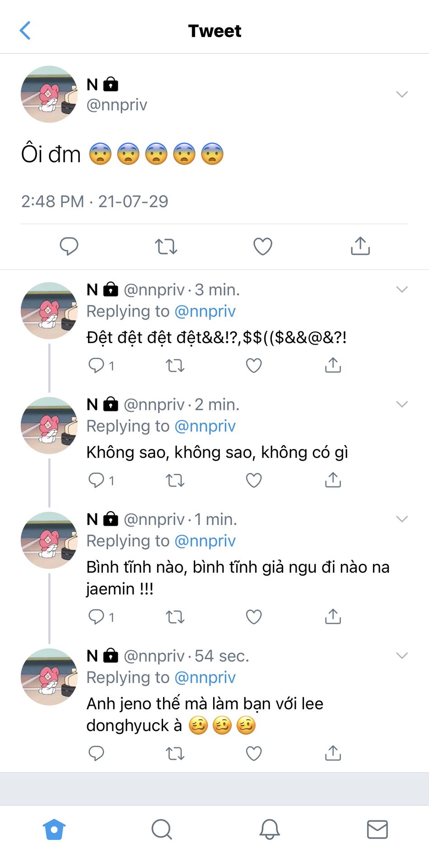Image resolution: width=429 pixels, height=868 pixels.
Task: Share the main "Ôi đm" tweet
Action: click(x=360, y=246)
